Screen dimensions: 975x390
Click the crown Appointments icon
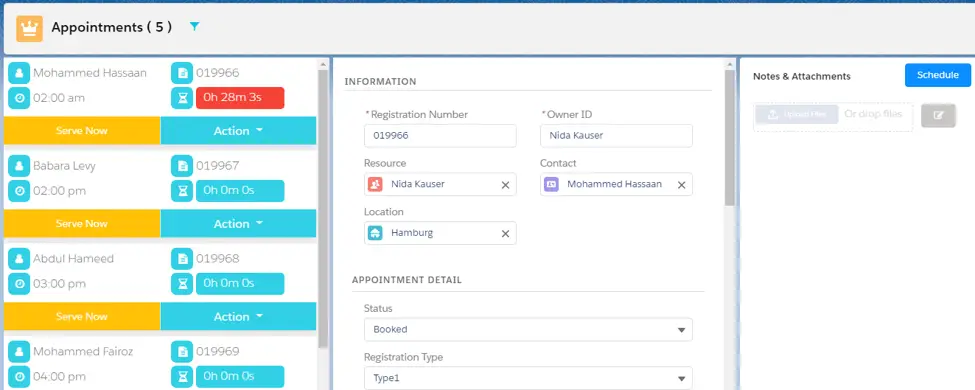(29, 28)
